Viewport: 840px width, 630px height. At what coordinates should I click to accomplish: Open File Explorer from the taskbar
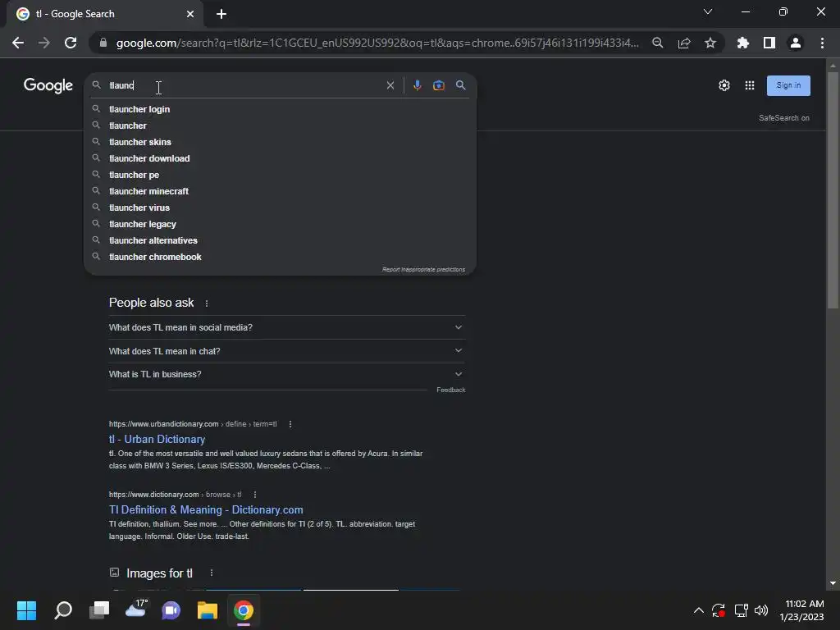(x=208, y=610)
